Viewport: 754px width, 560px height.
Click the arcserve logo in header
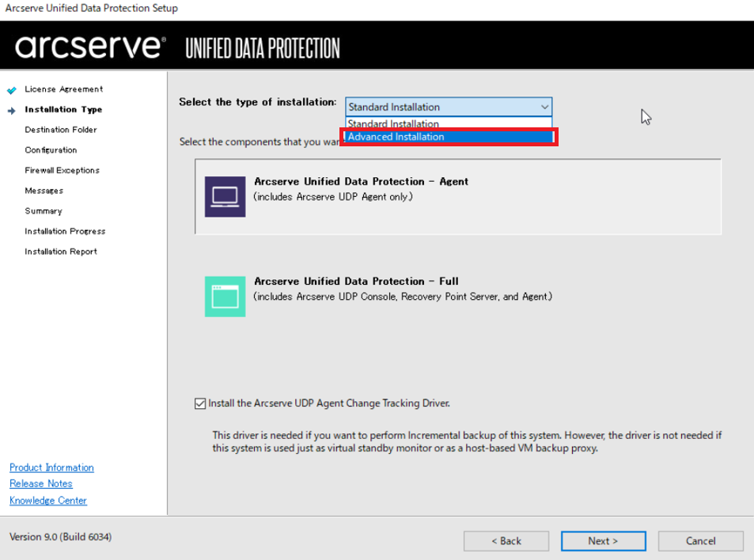[x=90, y=47]
